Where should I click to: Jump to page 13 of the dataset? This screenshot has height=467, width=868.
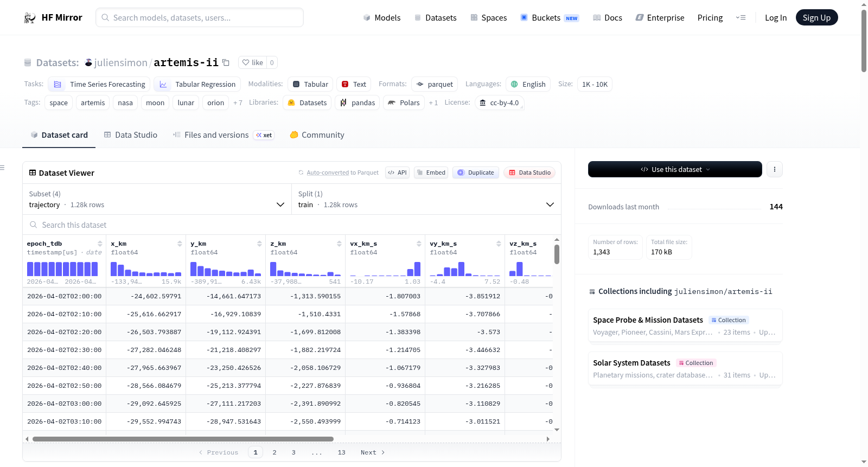341,452
